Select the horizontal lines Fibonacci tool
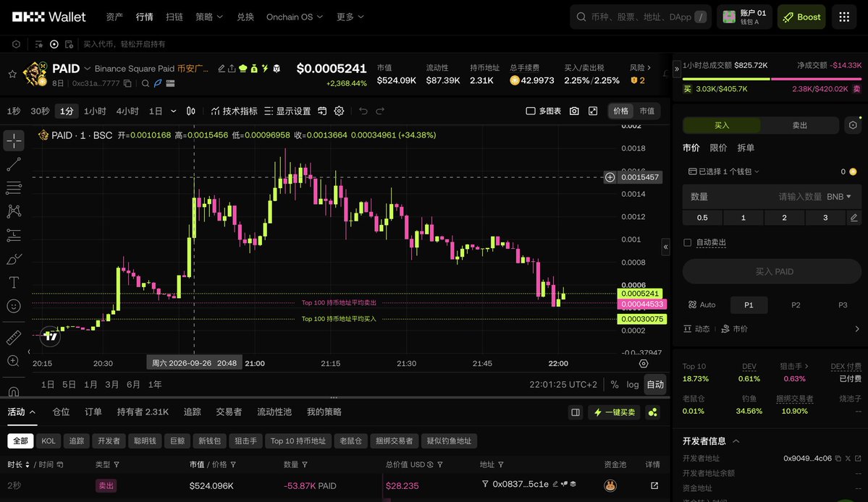Screen dimensions: 868x502 pos(14,188)
